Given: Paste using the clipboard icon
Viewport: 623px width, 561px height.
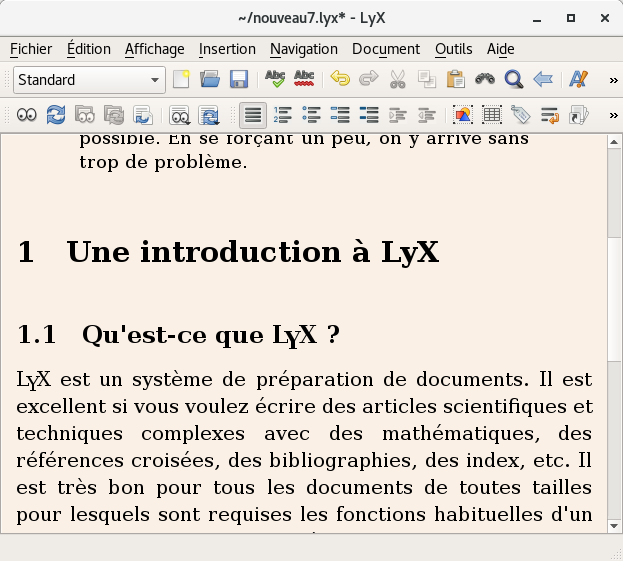Looking at the screenshot, I should [x=456, y=79].
